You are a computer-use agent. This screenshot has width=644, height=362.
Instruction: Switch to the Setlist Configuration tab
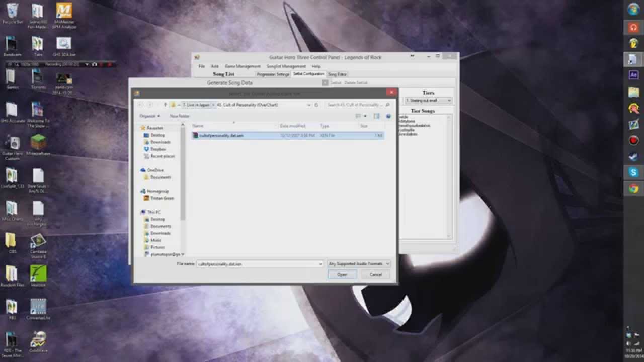[x=308, y=74]
